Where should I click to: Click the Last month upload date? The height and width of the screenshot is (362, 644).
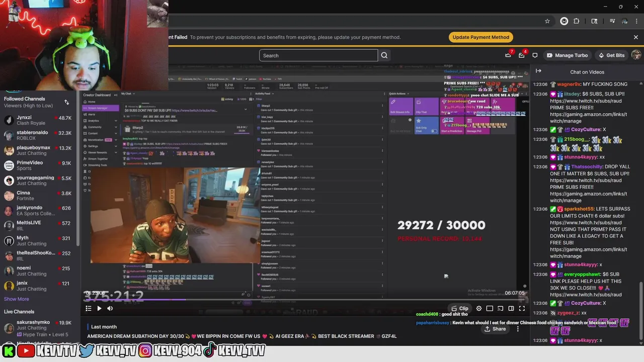104,327
